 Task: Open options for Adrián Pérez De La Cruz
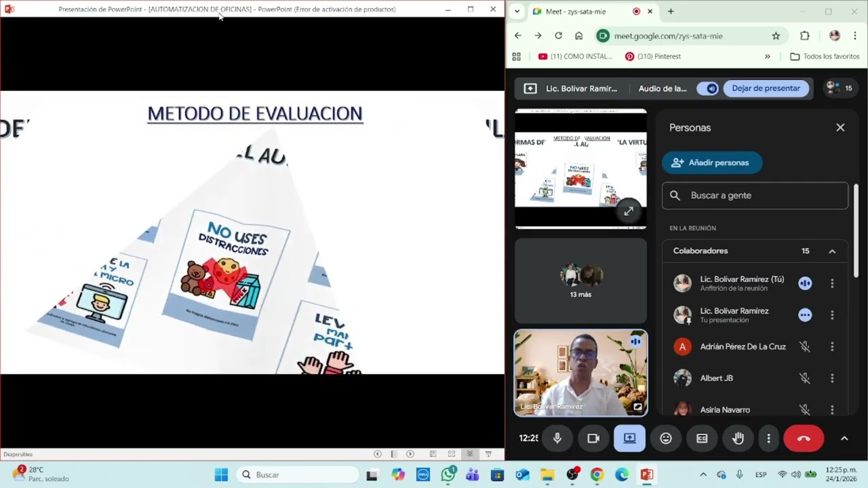[x=832, y=346]
